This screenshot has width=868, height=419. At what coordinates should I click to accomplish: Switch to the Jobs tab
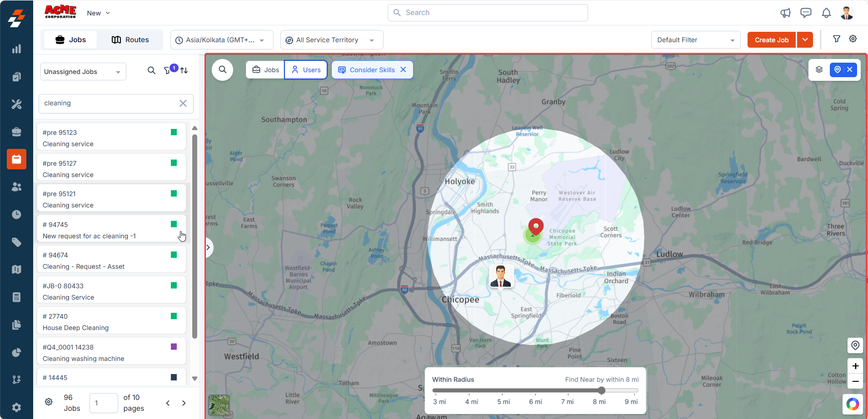[70, 40]
